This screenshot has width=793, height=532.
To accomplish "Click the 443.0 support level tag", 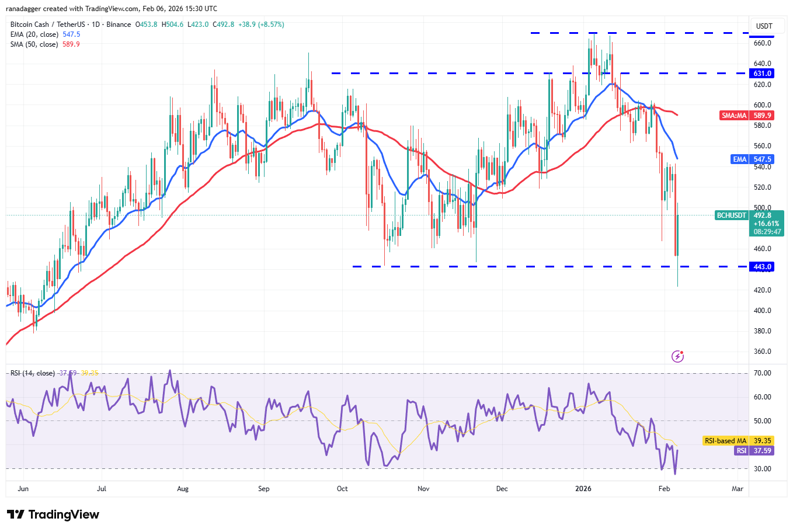I will pyautogui.click(x=762, y=267).
